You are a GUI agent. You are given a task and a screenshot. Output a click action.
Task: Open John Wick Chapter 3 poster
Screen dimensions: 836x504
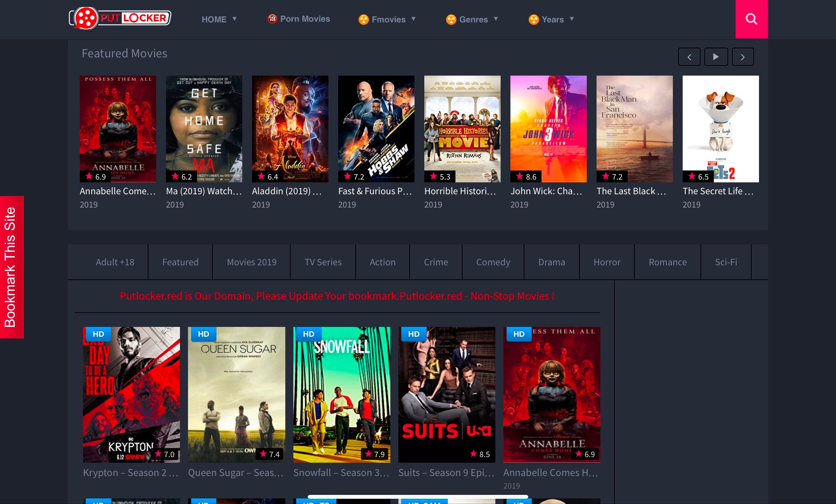(549, 129)
